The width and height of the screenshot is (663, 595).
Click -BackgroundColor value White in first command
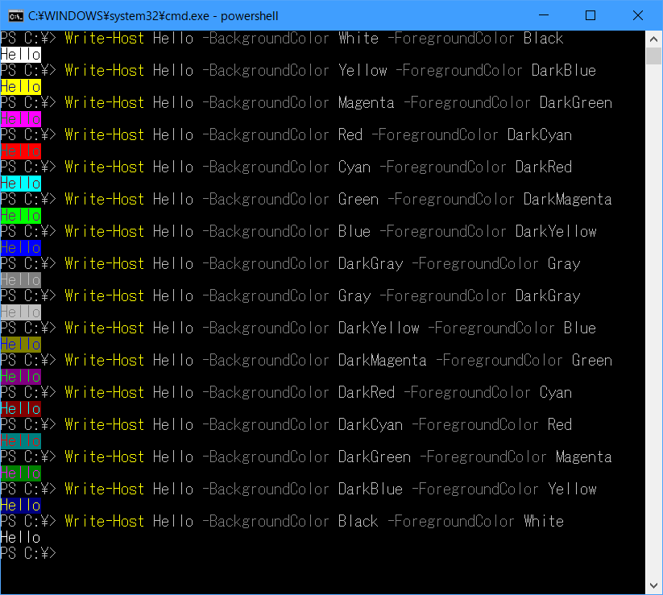[x=359, y=38]
